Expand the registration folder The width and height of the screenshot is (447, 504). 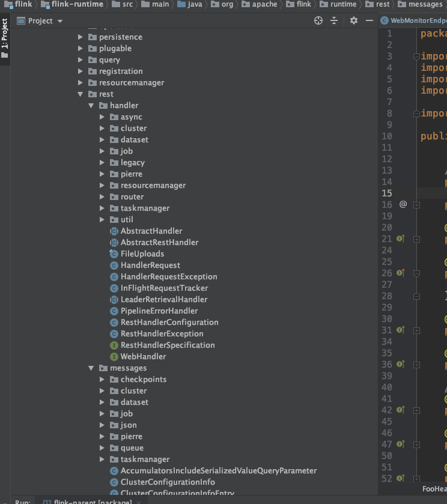[x=81, y=71]
